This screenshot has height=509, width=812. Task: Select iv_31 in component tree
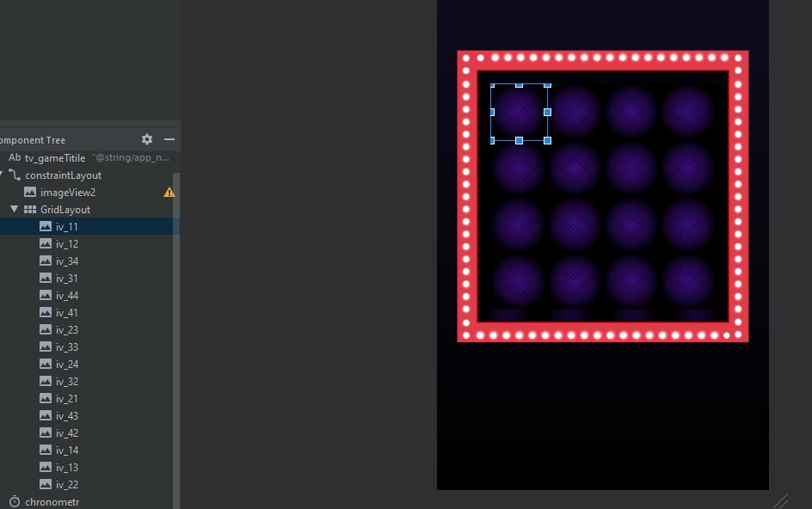pos(67,278)
